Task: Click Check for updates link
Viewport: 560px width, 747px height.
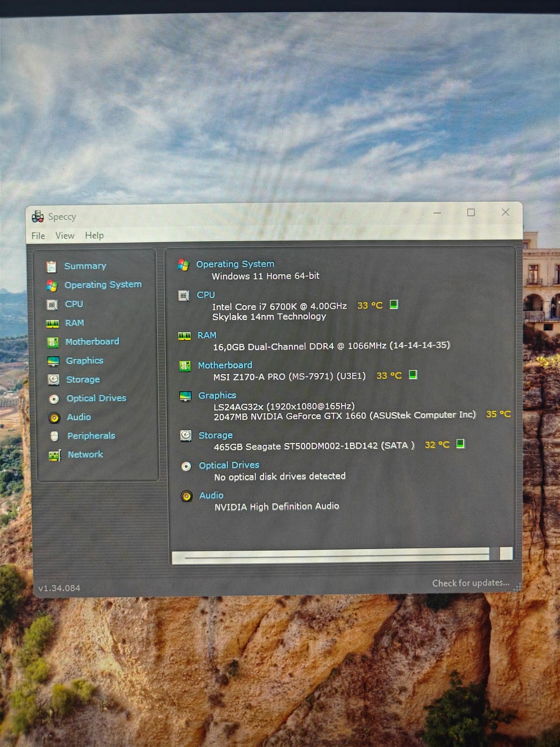Action: (x=471, y=583)
